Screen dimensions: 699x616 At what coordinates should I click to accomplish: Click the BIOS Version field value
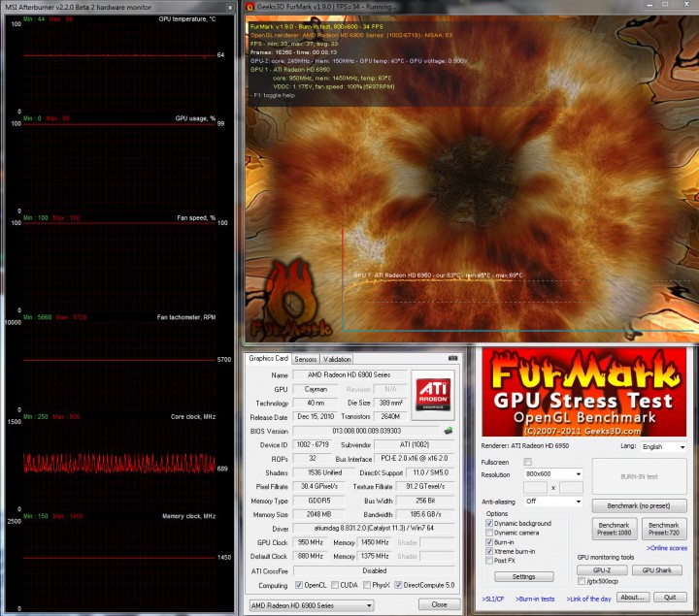click(366, 431)
